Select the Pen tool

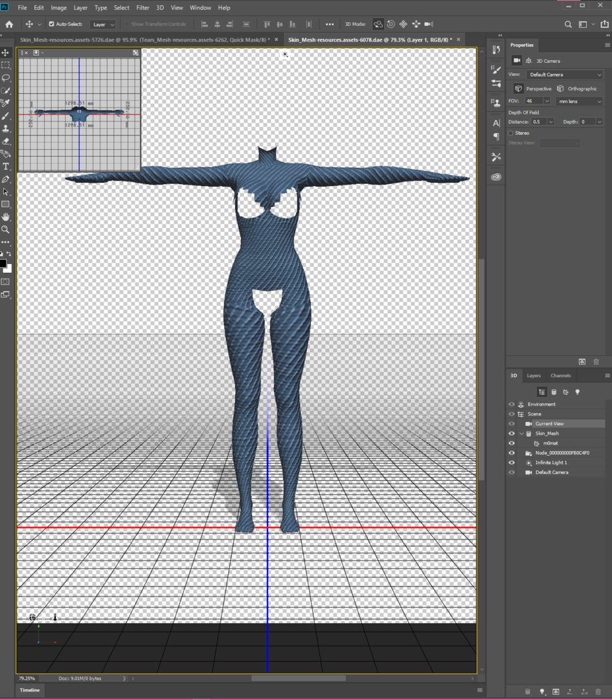tap(5, 180)
